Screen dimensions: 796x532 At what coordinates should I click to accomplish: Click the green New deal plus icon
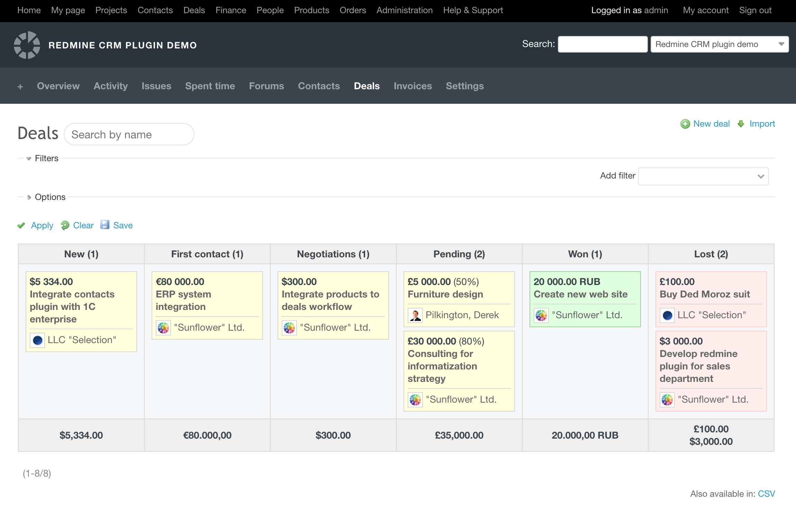(685, 124)
